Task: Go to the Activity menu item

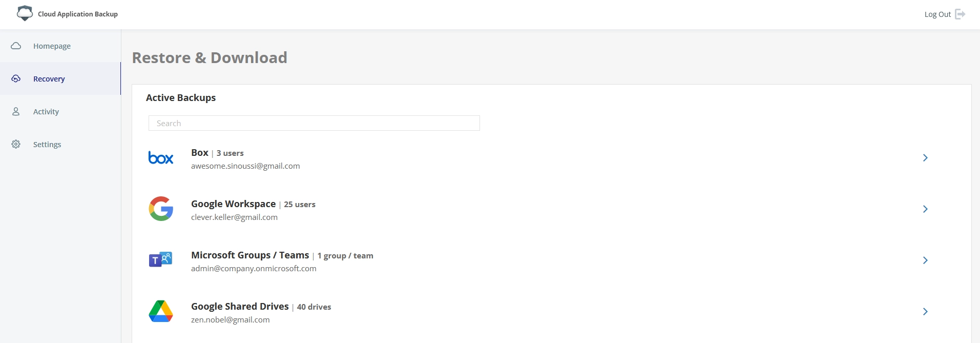Action: [46, 112]
